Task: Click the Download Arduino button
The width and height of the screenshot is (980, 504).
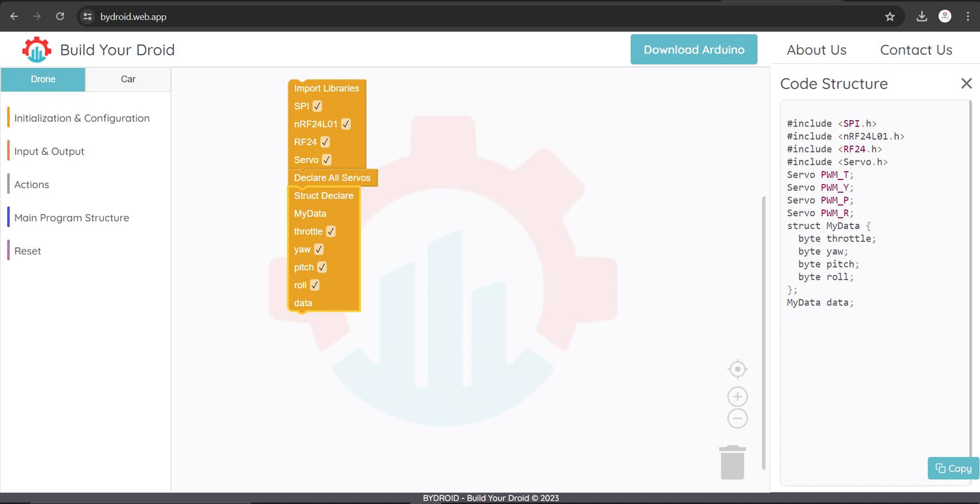Action: point(694,50)
